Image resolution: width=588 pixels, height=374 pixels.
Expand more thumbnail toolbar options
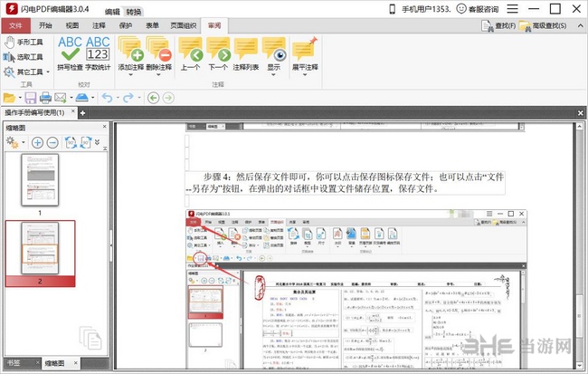pyautogui.click(x=98, y=142)
